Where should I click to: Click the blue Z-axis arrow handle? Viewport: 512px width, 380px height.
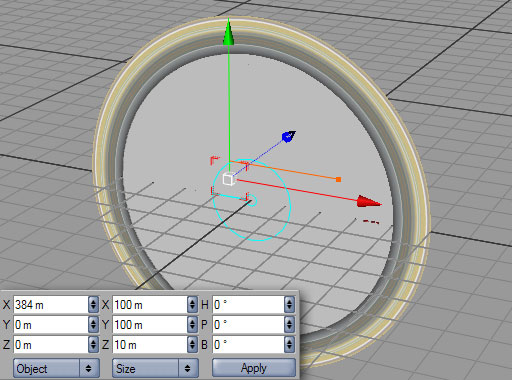pyautogui.click(x=289, y=136)
